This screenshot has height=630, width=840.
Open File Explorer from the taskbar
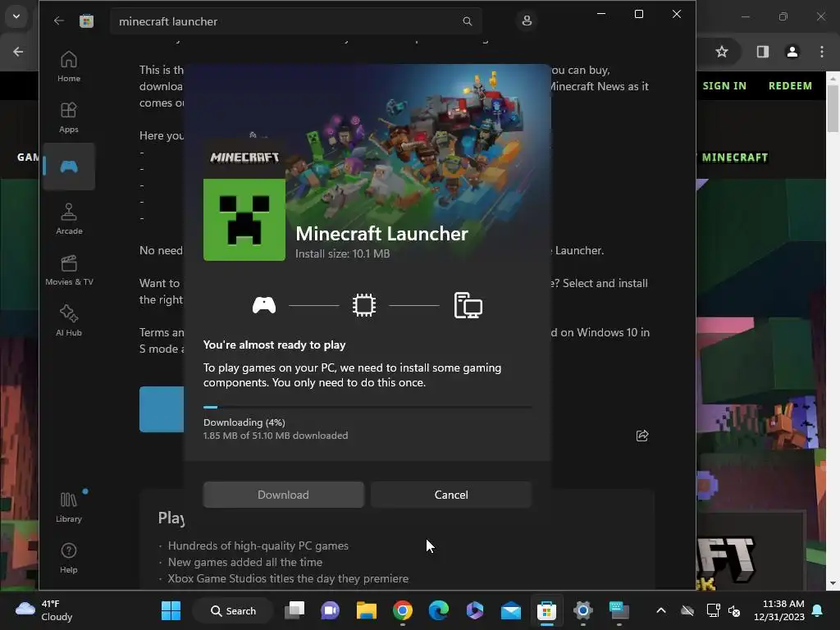[x=367, y=610]
